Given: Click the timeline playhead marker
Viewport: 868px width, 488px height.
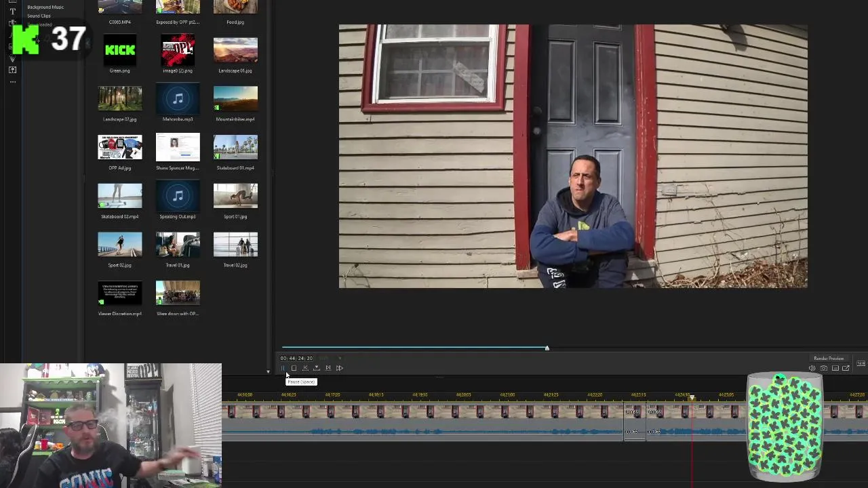Looking at the screenshot, I should coord(692,398).
